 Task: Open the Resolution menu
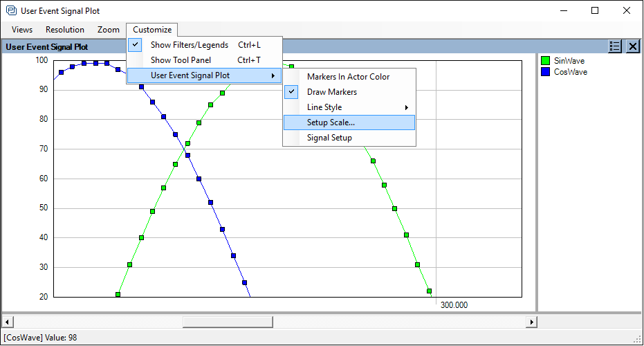point(65,30)
